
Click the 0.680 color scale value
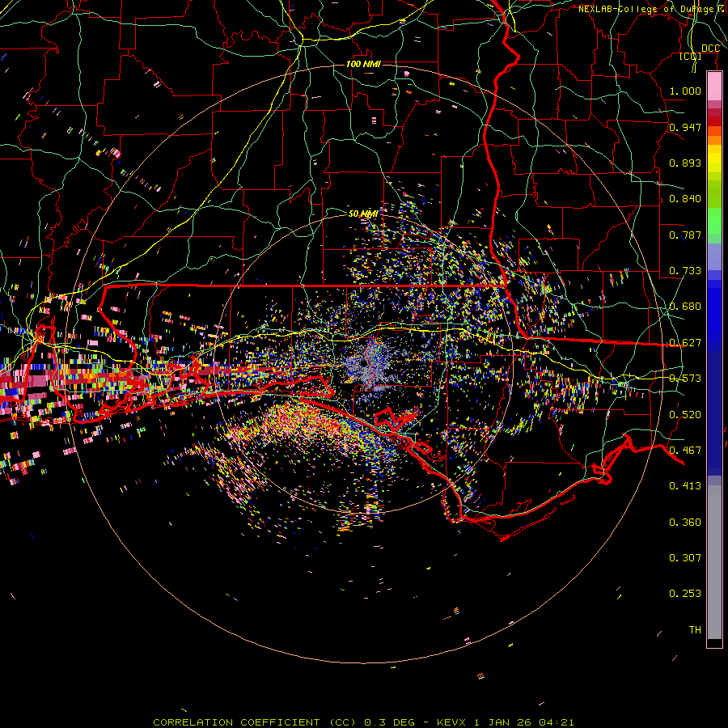[x=685, y=306]
